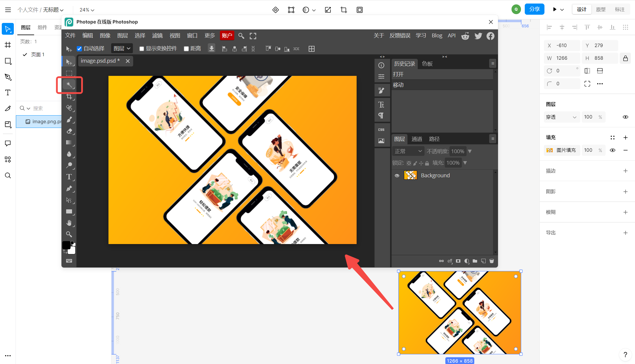
Task: Add layer mask icon in layers panel
Action: click(458, 261)
